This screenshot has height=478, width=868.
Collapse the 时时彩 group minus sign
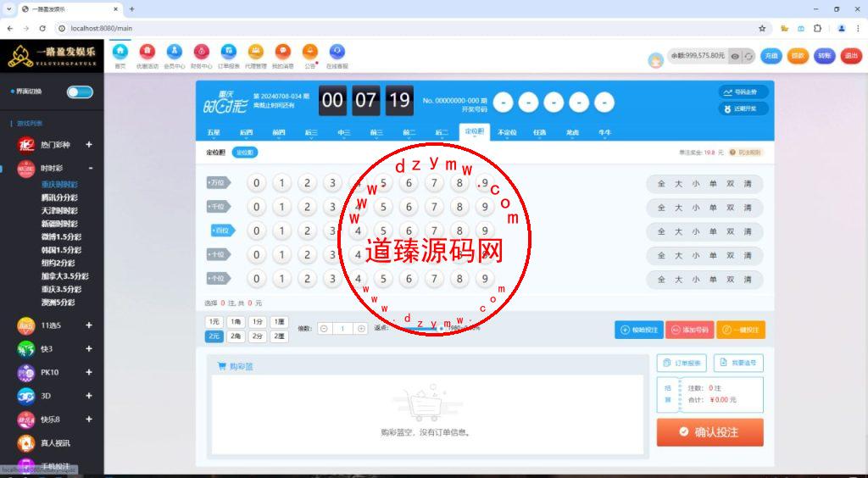[90, 168]
